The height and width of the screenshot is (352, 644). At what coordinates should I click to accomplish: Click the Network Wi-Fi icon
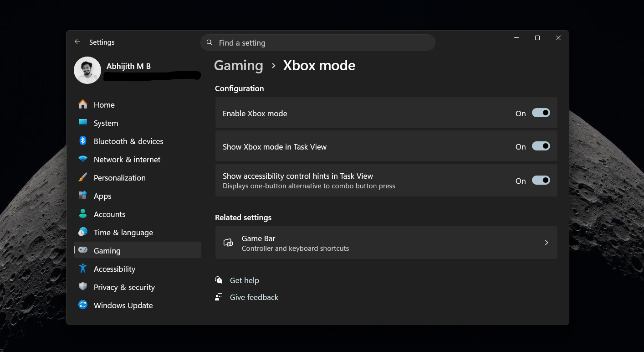pyautogui.click(x=83, y=159)
